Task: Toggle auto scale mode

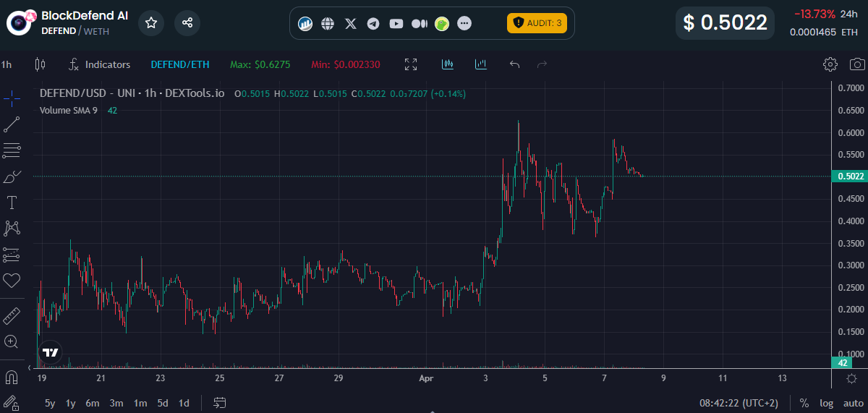Action: pyautogui.click(x=854, y=403)
